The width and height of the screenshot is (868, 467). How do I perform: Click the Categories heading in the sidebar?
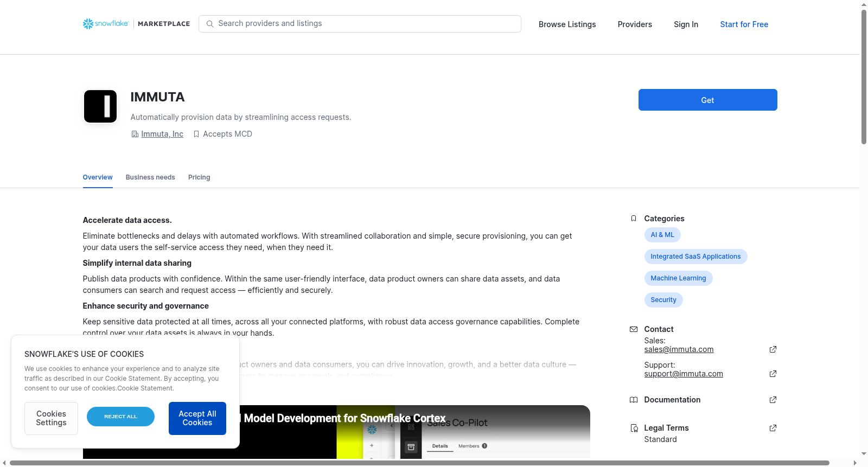pos(664,219)
